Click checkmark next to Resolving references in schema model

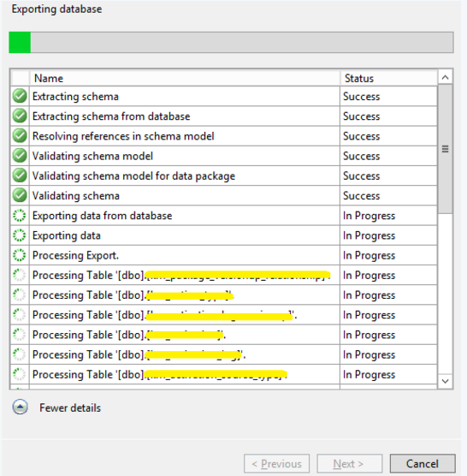pos(20,136)
